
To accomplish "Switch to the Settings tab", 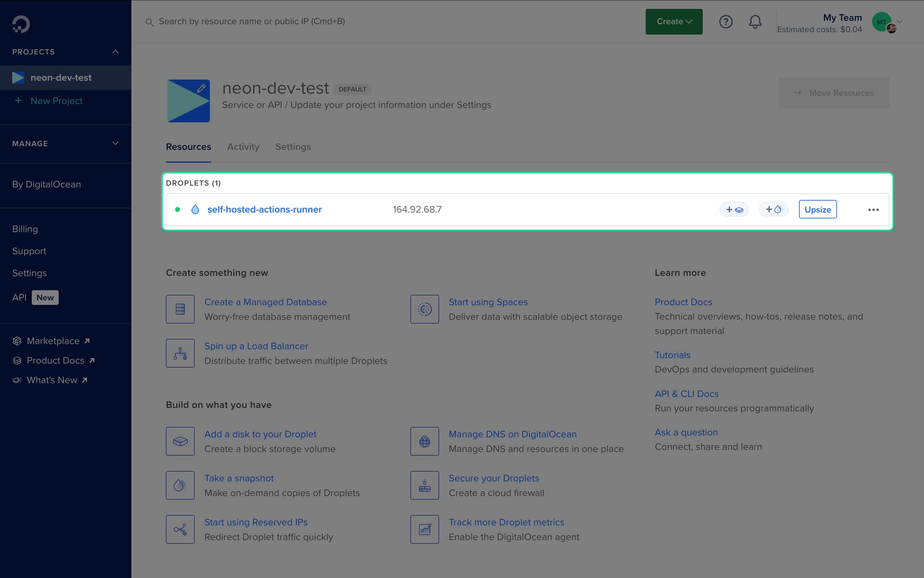I will tap(293, 147).
